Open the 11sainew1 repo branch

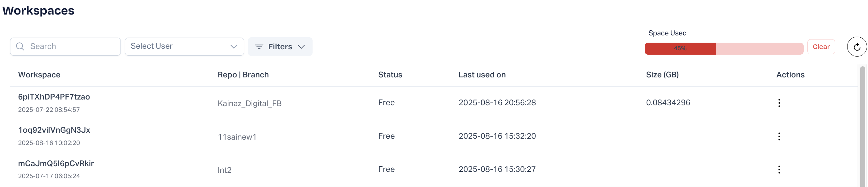click(x=237, y=137)
